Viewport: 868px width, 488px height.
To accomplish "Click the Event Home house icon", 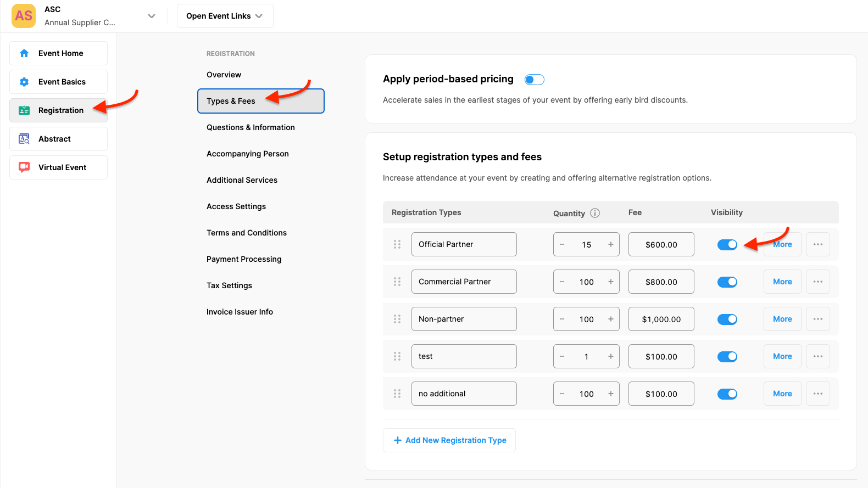I will 24,53.
